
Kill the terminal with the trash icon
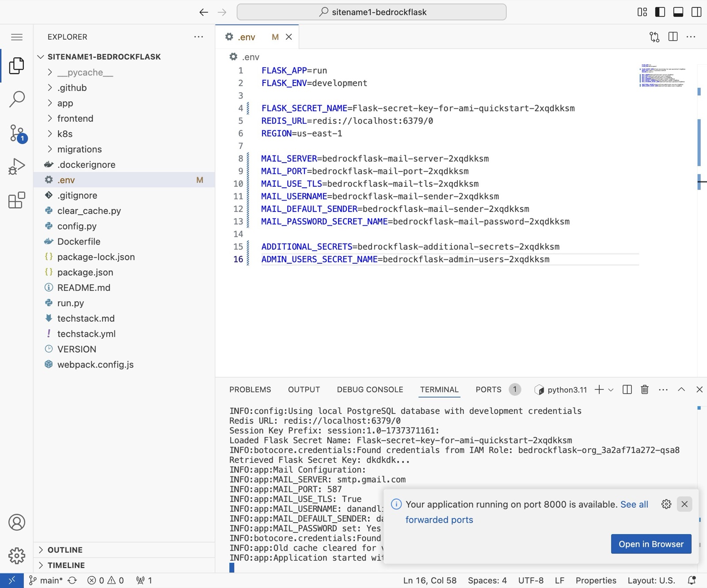(x=645, y=390)
